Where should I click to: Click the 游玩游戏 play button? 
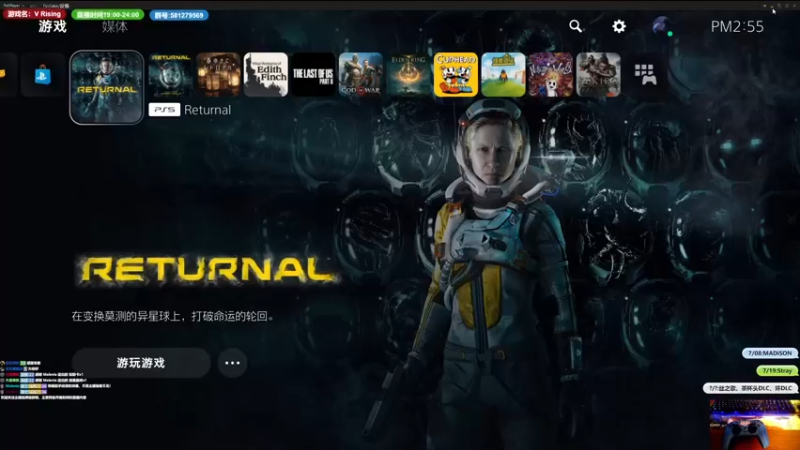[141, 363]
